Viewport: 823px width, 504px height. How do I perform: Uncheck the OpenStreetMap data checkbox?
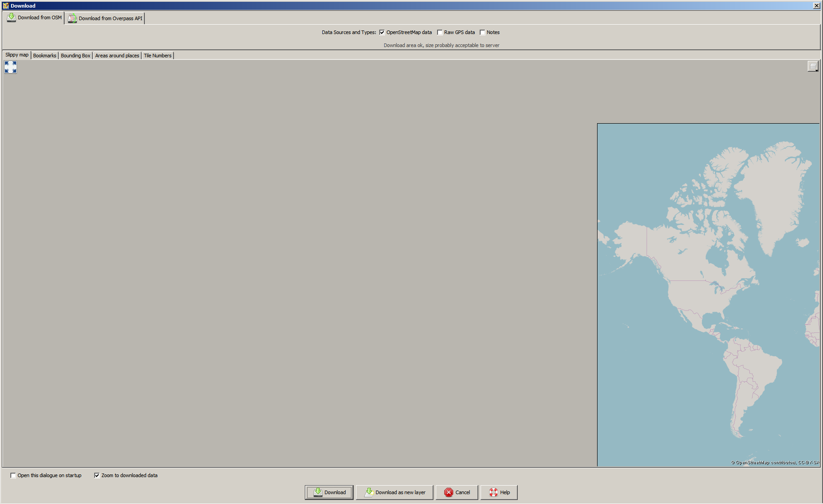point(382,32)
